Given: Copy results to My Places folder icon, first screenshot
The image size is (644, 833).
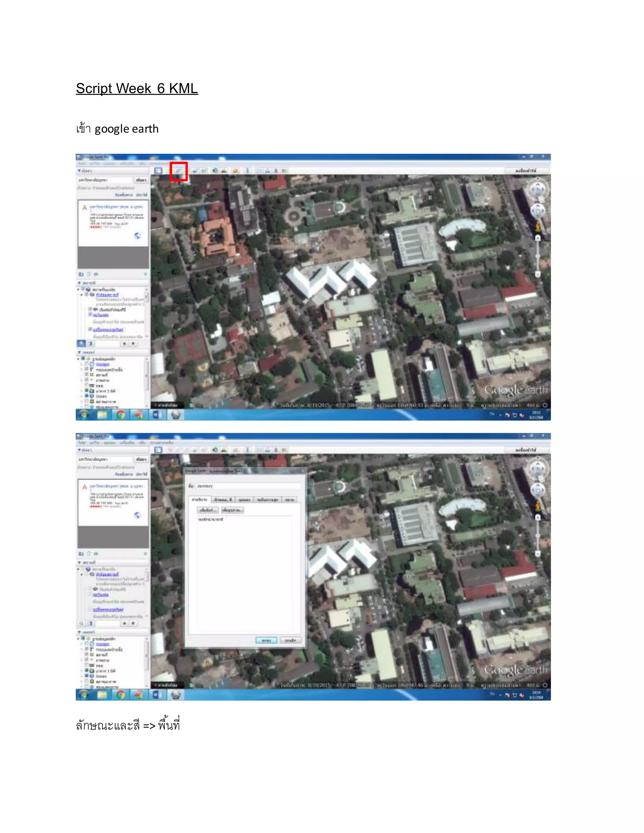Looking at the screenshot, I should pos(81,274).
